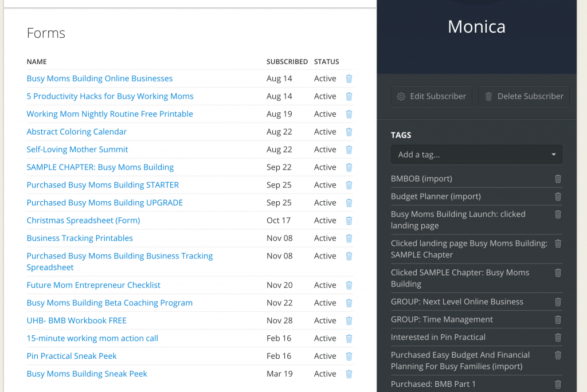This screenshot has width=587, height=392.
Task: Open Future Mom Entrepreneur Checklist link
Action: [93, 285]
